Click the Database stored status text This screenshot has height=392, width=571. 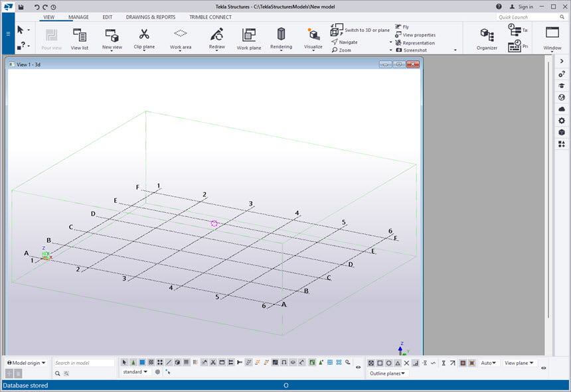pos(25,385)
